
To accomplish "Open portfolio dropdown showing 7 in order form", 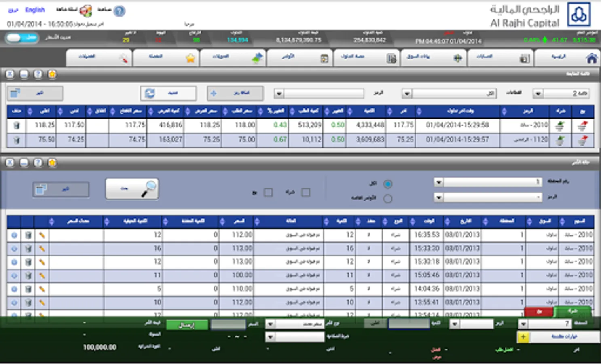I will tap(545, 324).
